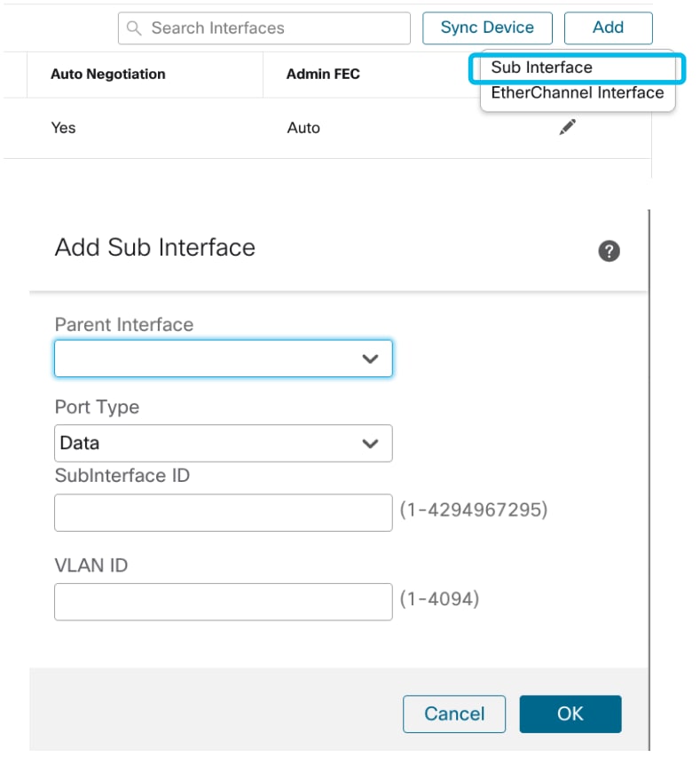Focus the Search Interfaces field
This screenshot has height=766, width=700.
[264, 28]
